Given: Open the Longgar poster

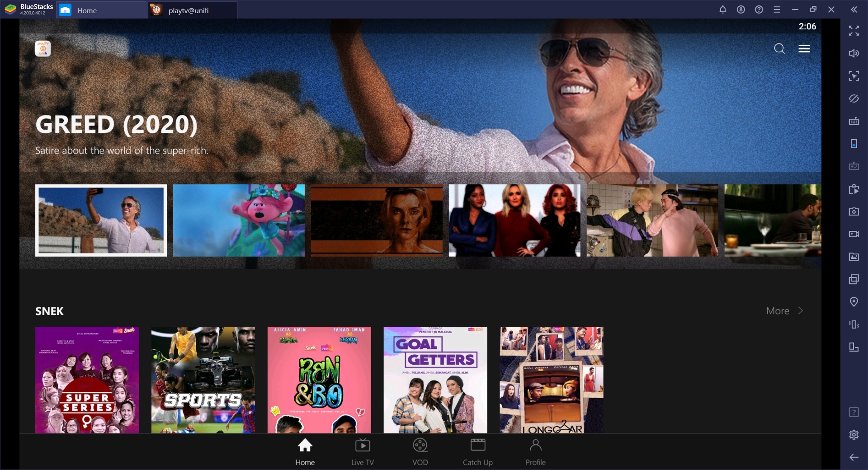Looking at the screenshot, I should [552, 380].
